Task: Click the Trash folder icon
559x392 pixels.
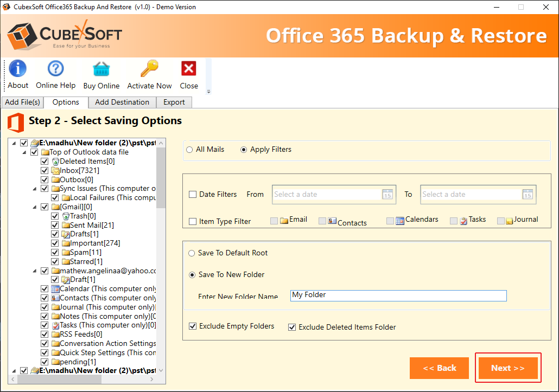Action: [x=66, y=216]
